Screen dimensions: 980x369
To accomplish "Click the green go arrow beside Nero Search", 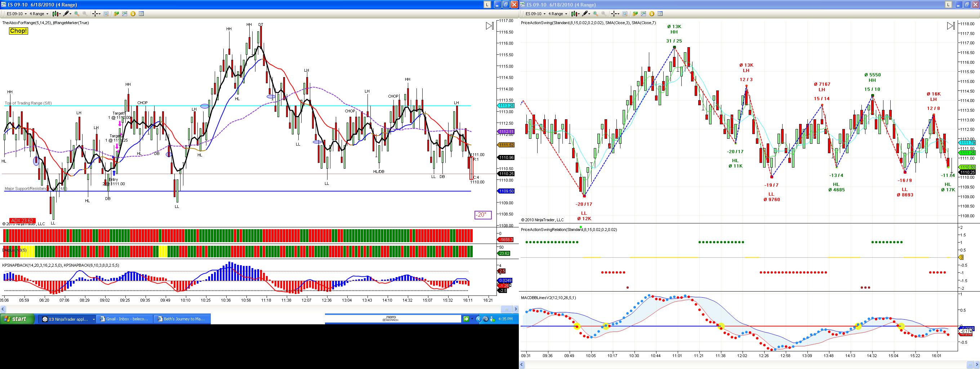I will coord(466,319).
